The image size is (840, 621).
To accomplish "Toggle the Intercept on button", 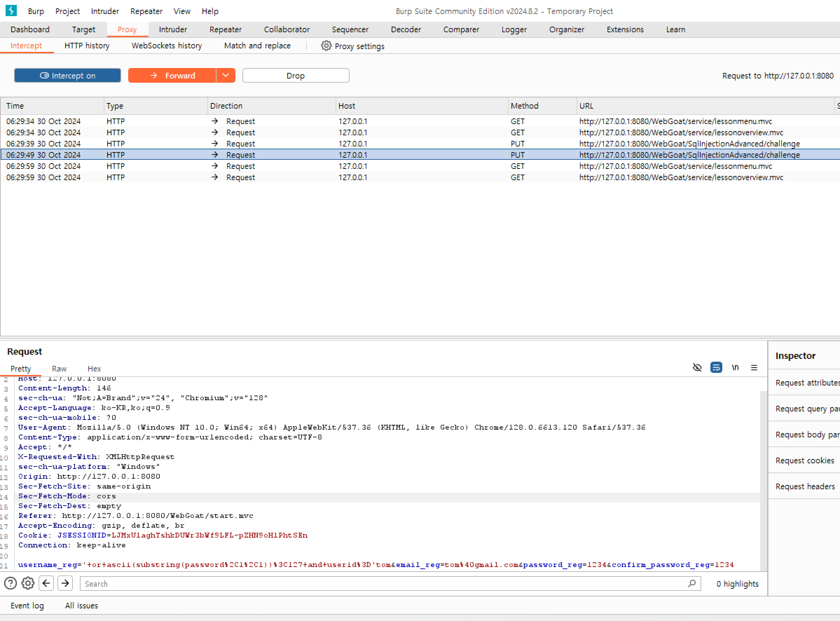I will click(68, 76).
